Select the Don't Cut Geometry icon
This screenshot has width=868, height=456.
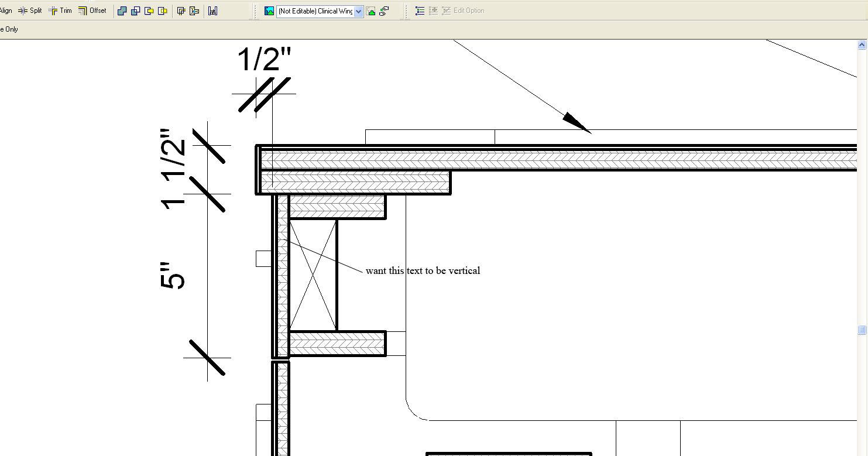(x=163, y=11)
